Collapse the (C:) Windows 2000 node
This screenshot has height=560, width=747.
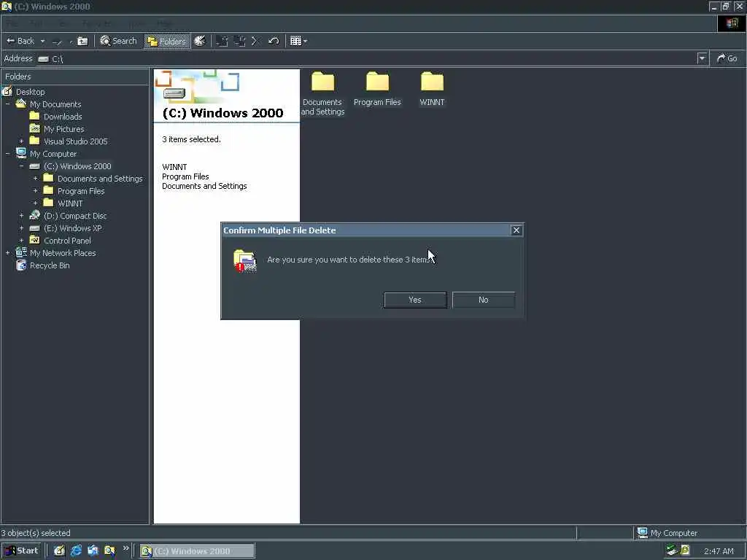pos(21,166)
